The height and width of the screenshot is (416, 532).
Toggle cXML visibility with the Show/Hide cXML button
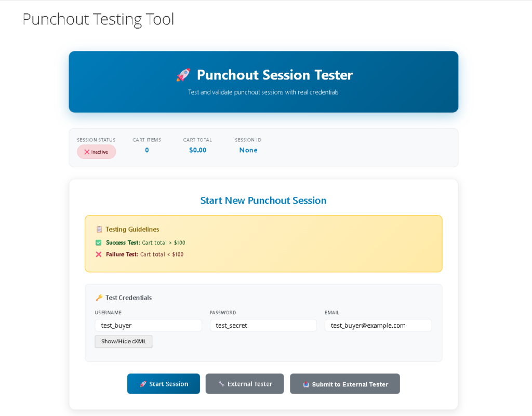pyautogui.click(x=124, y=342)
